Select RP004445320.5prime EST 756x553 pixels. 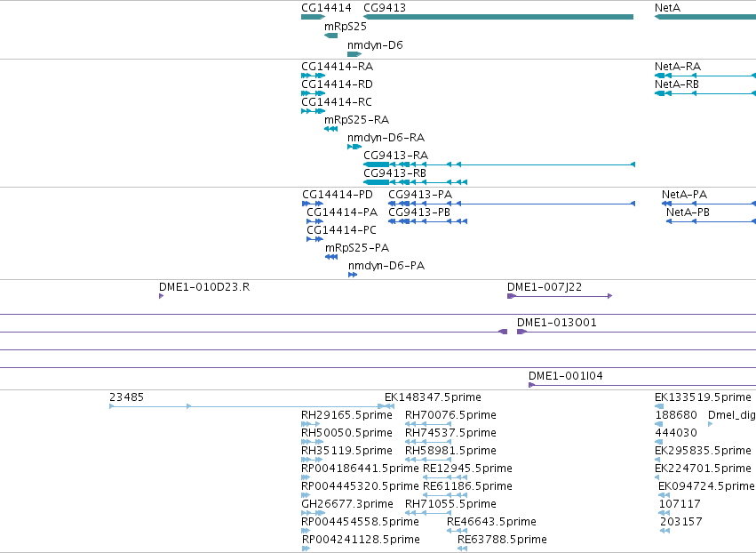(x=306, y=495)
